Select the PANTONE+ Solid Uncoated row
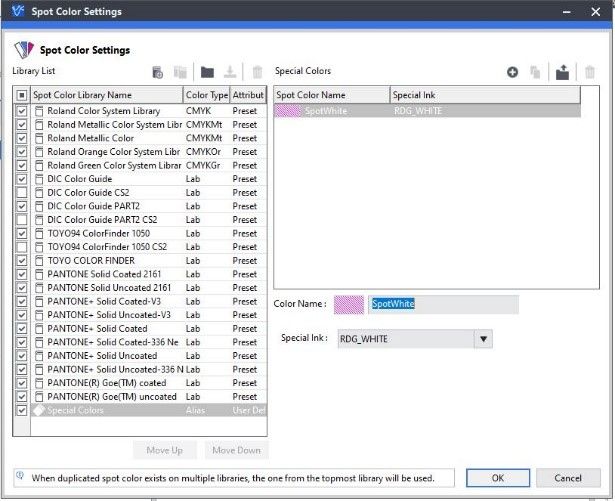This screenshot has width=615, height=501. [x=149, y=356]
